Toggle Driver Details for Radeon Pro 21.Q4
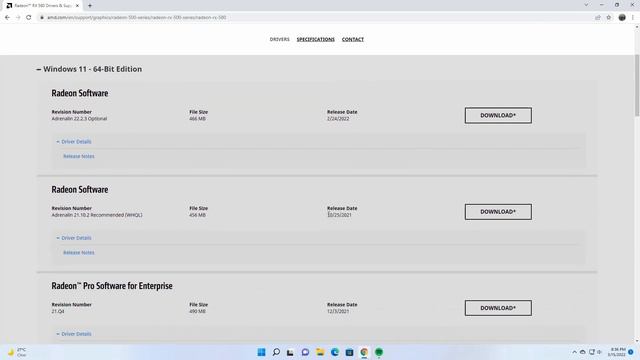The image size is (640, 360). [74, 334]
